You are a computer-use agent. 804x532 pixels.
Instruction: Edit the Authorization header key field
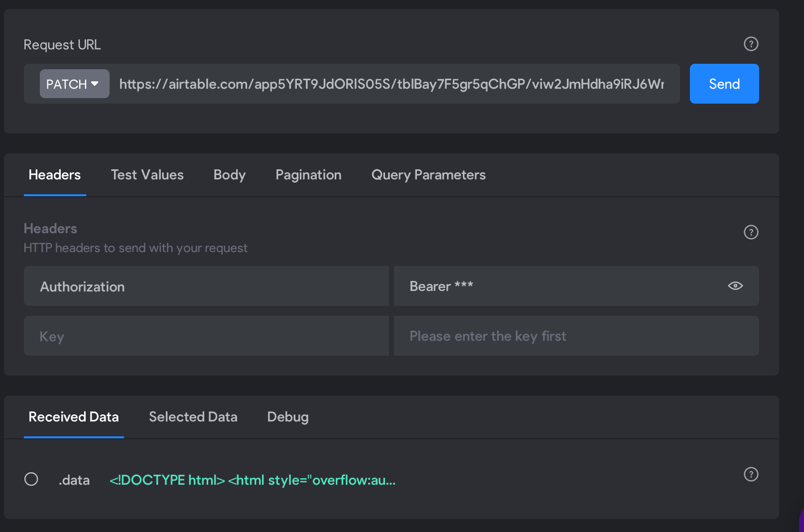tap(206, 286)
